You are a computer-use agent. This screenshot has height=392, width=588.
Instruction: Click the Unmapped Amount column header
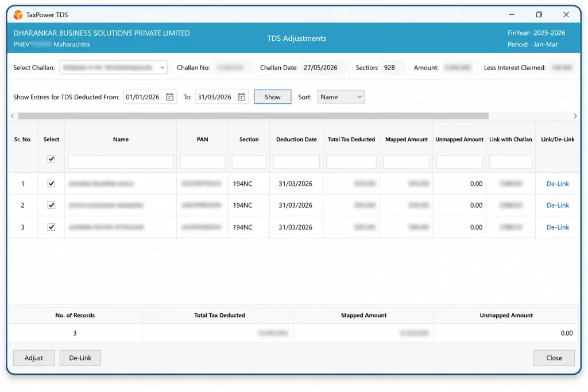pos(459,139)
